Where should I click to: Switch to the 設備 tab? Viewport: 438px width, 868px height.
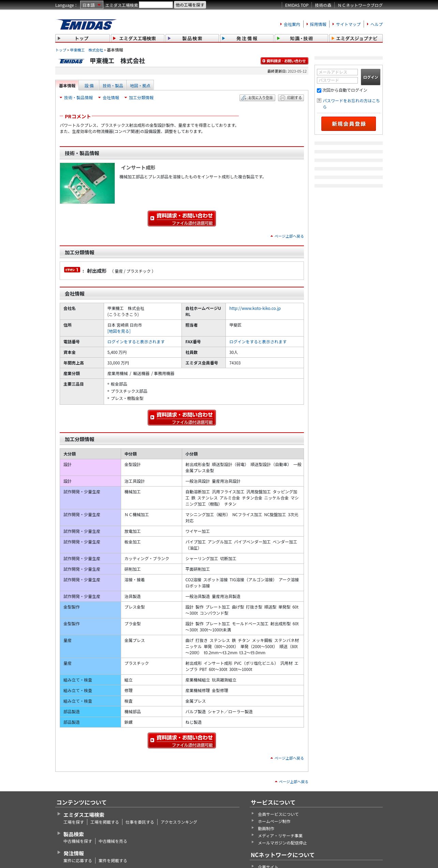89,86
